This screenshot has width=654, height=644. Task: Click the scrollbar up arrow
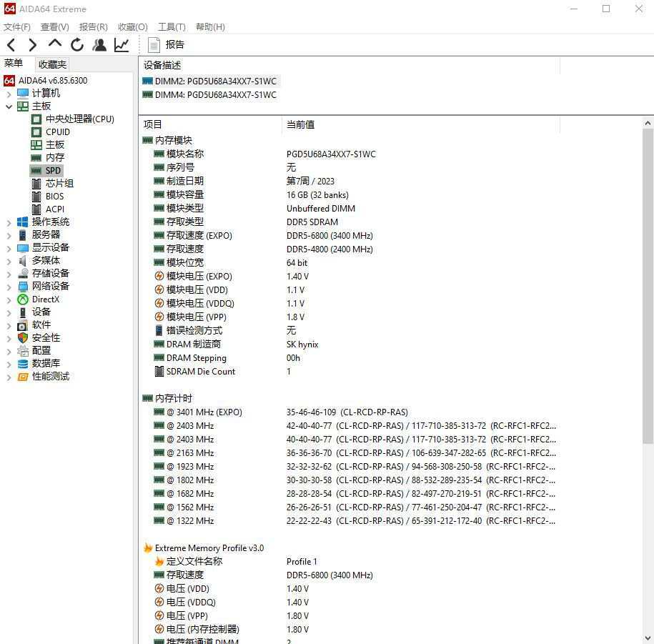point(648,123)
